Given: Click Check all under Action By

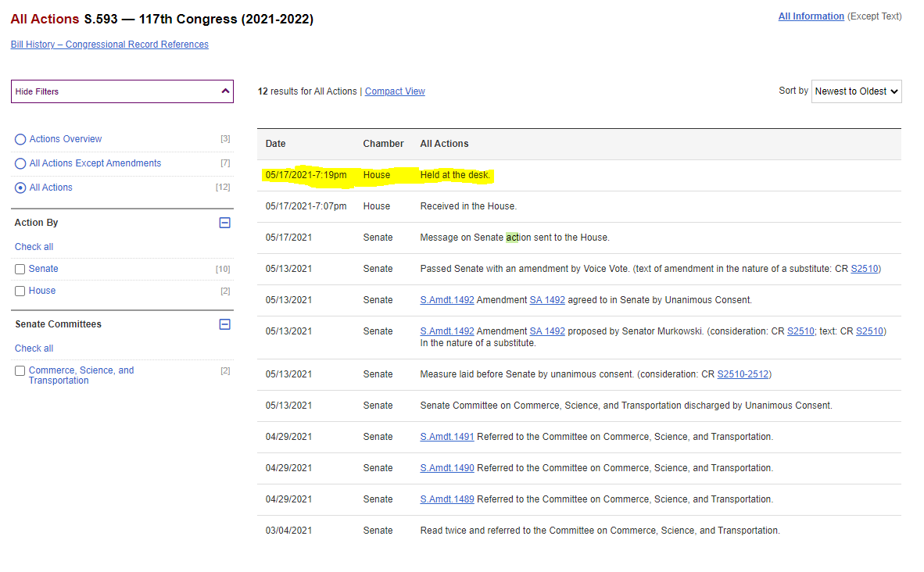Looking at the screenshot, I should [34, 247].
